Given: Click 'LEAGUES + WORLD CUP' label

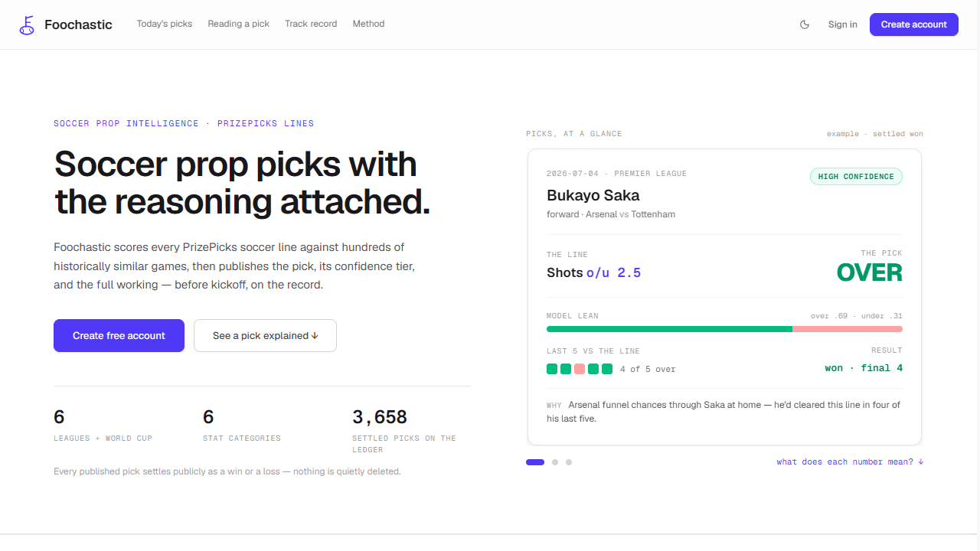Looking at the screenshot, I should pyautogui.click(x=103, y=439).
